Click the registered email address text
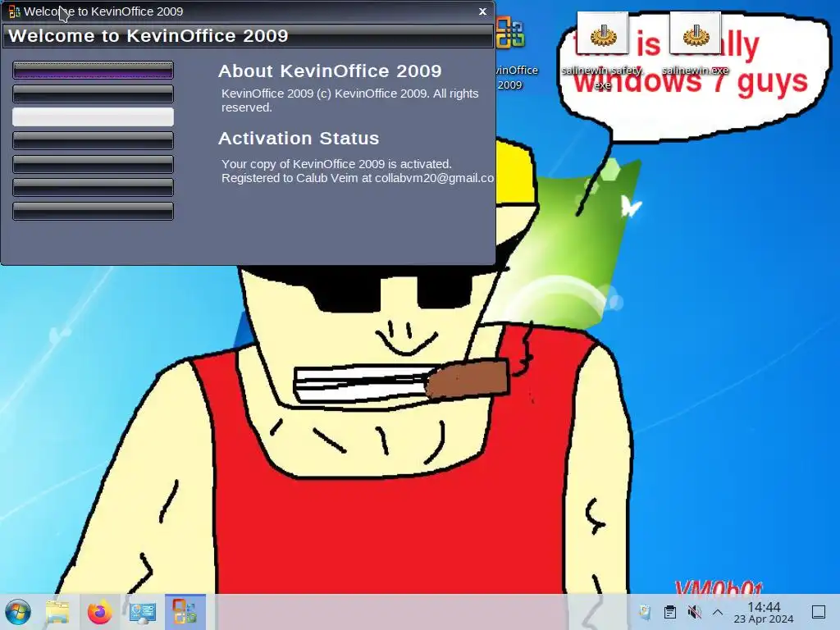The height and width of the screenshot is (630, 840). (434, 178)
